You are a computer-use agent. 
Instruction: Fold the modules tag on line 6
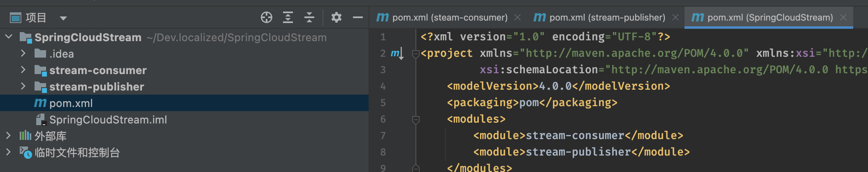(x=415, y=120)
